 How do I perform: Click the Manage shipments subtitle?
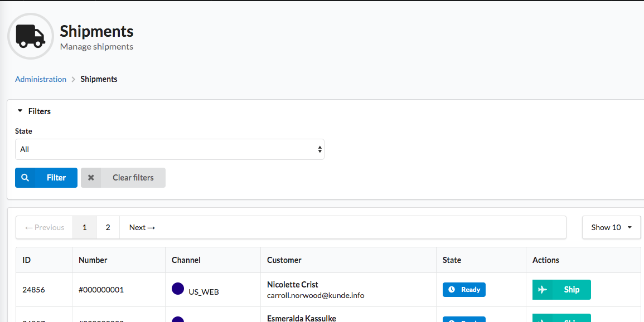[96, 47]
